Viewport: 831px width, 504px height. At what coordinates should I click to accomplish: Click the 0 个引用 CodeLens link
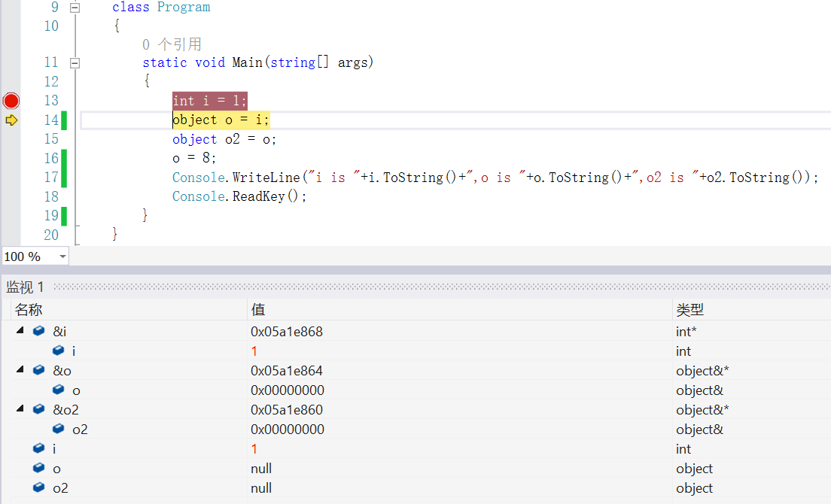click(x=172, y=44)
